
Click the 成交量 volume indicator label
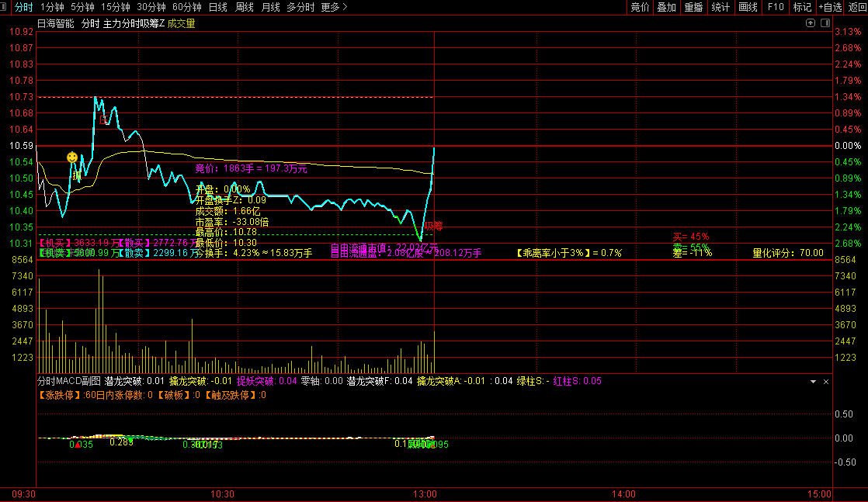tap(181, 23)
